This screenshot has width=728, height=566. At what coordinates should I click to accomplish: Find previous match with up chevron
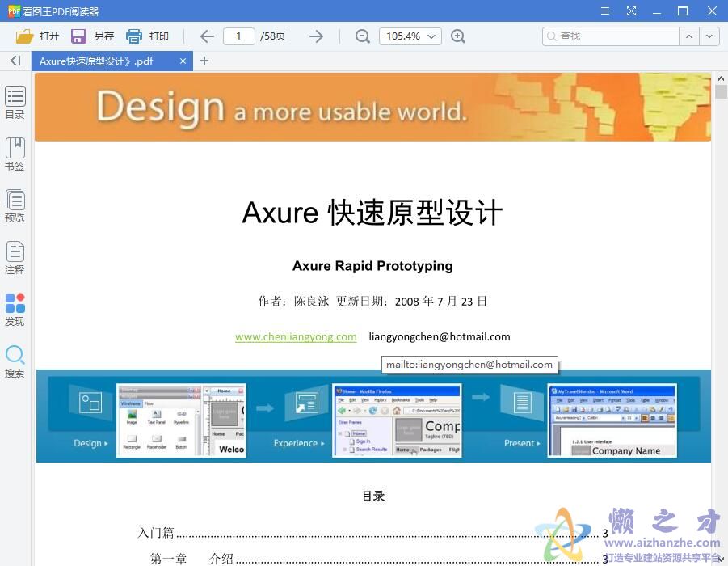[x=689, y=36]
